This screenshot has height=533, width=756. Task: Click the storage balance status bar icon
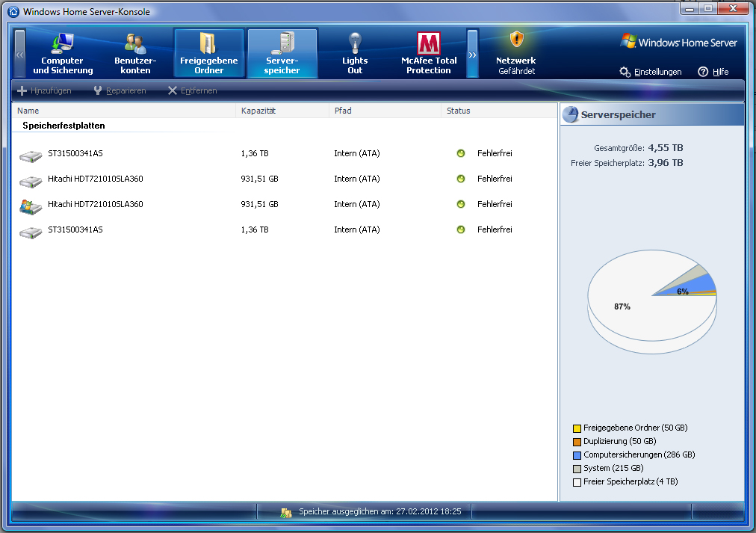click(286, 512)
